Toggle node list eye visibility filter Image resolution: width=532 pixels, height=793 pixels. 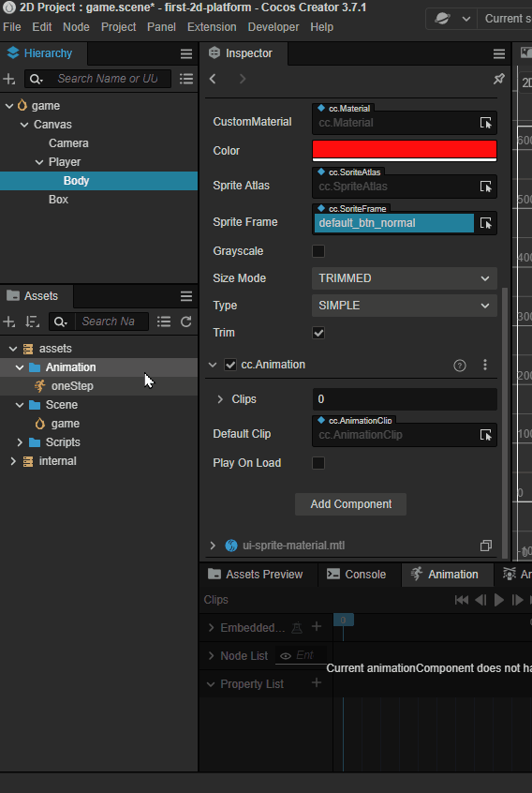pos(286,656)
